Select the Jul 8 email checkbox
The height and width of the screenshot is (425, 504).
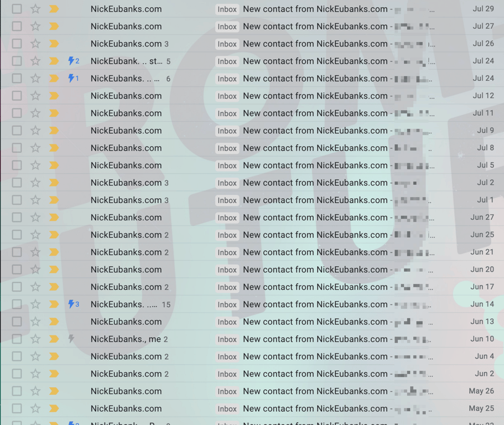point(17,148)
